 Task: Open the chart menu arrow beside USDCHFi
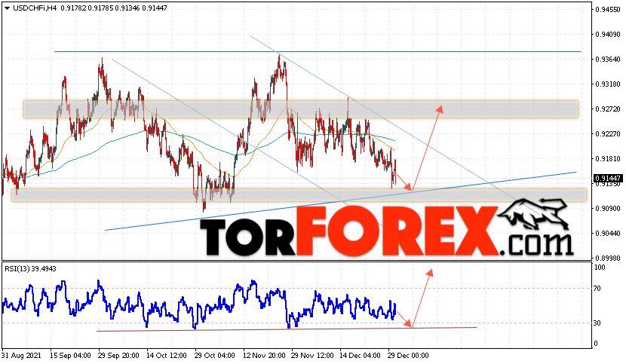pyautogui.click(x=8, y=8)
